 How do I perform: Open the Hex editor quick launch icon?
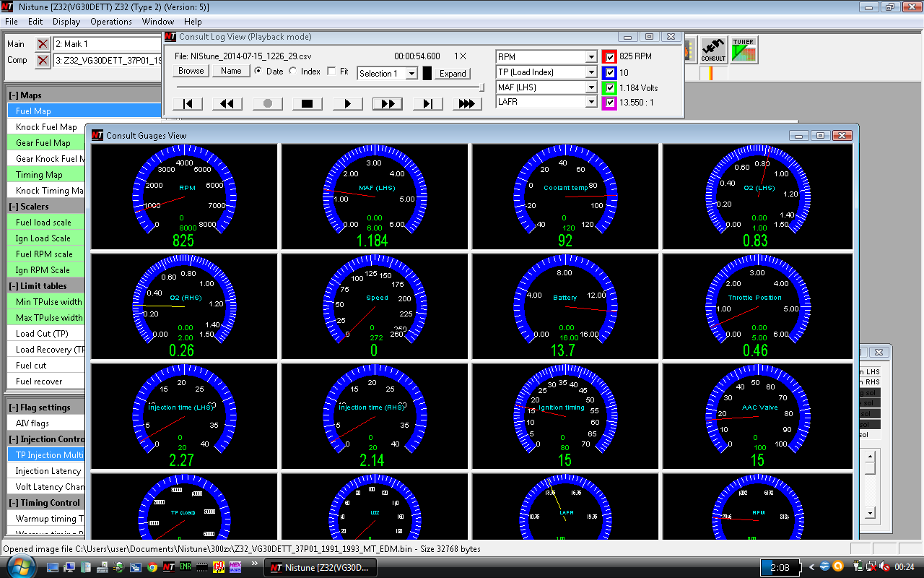[x=235, y=567]
